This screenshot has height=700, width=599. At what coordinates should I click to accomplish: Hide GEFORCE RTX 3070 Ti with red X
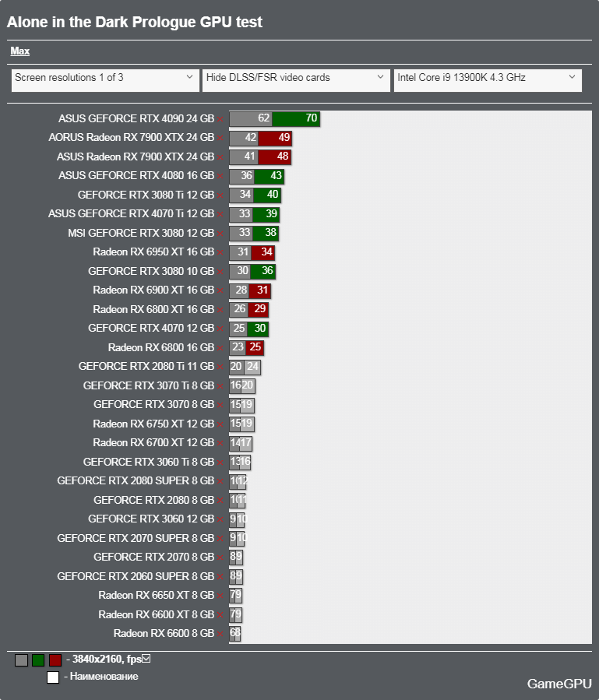[220, 386]
